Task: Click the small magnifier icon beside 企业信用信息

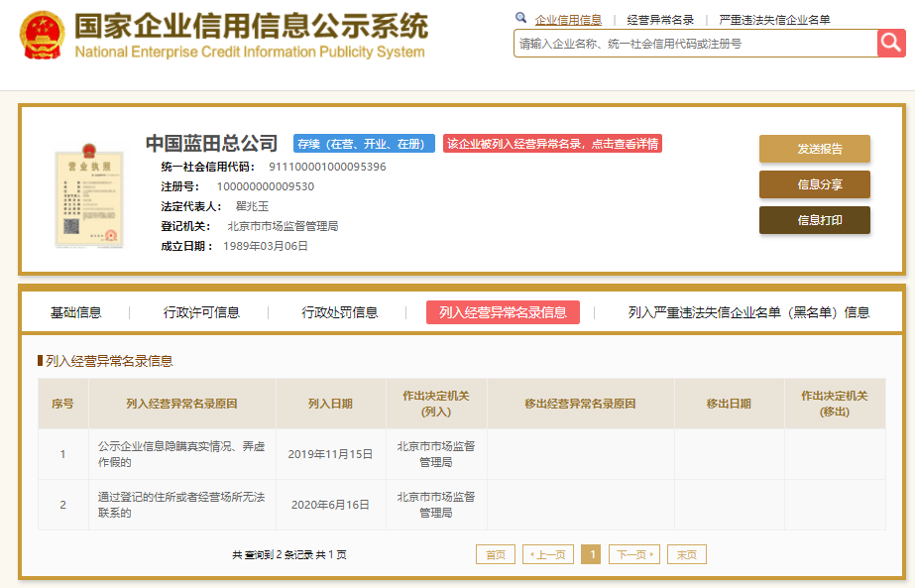Action: pos(521,18)
